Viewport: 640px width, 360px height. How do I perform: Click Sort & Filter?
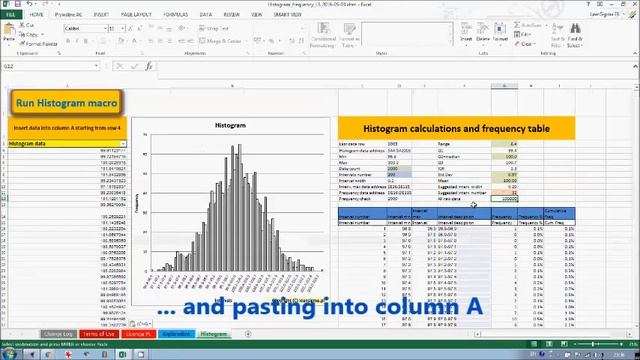pyautogui.click(x=558, y=35)
